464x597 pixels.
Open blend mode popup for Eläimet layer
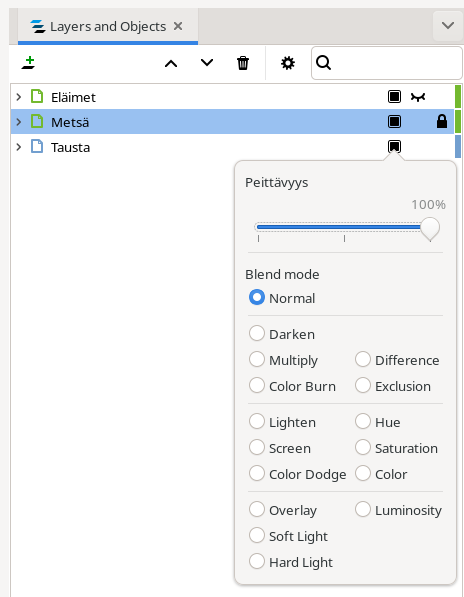tap(394, 97)
